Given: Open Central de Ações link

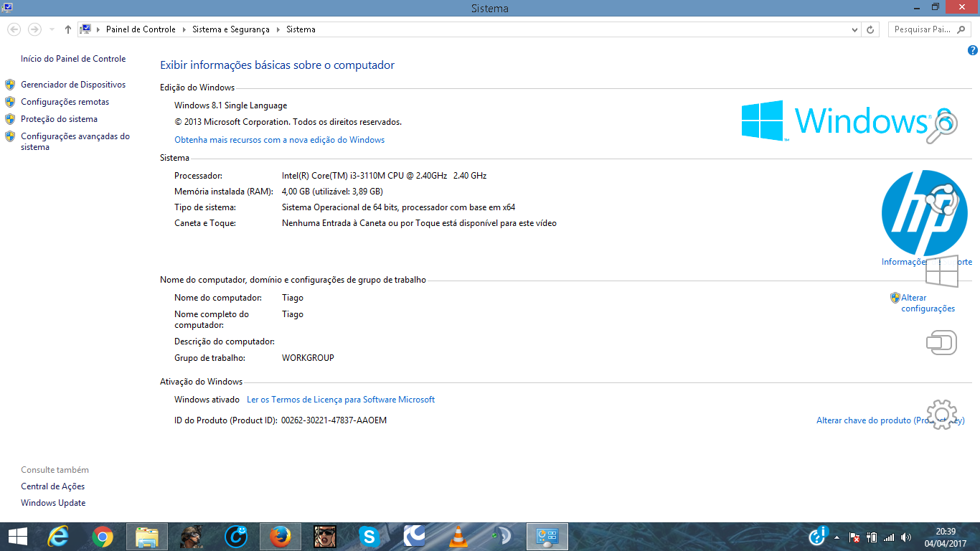Looking at the screenshot, I should coord(53,486).
